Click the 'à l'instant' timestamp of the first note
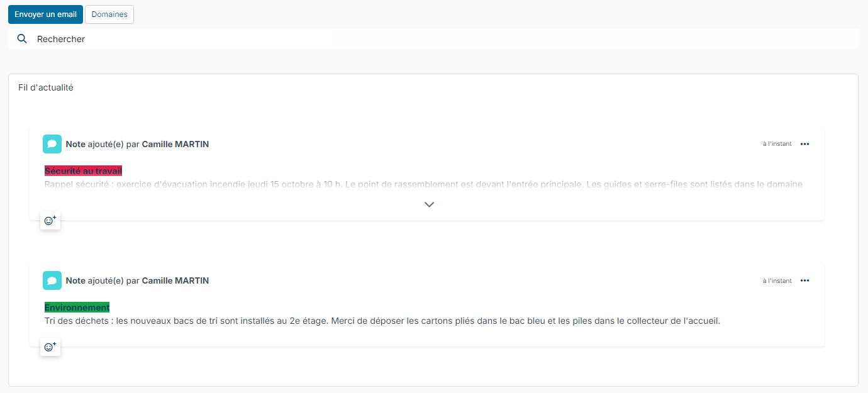Screen dimensions: 868x393 click(777, 144)
